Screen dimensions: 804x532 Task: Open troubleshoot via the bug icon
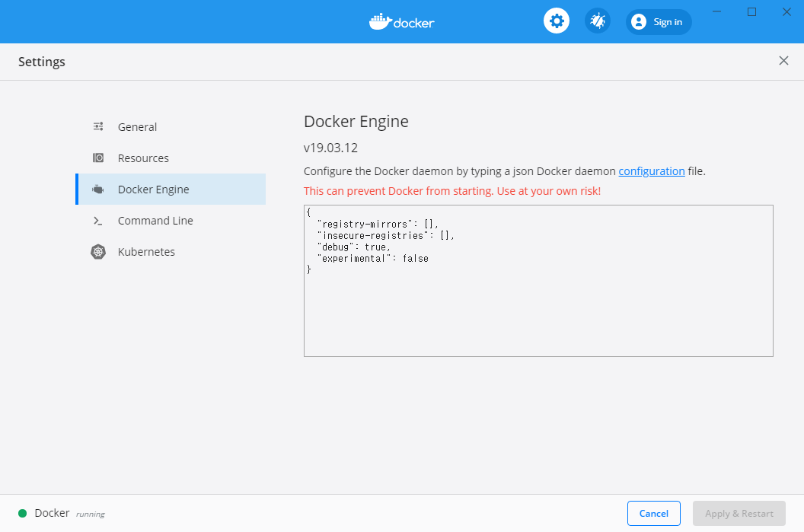click(x=598, y=21)
